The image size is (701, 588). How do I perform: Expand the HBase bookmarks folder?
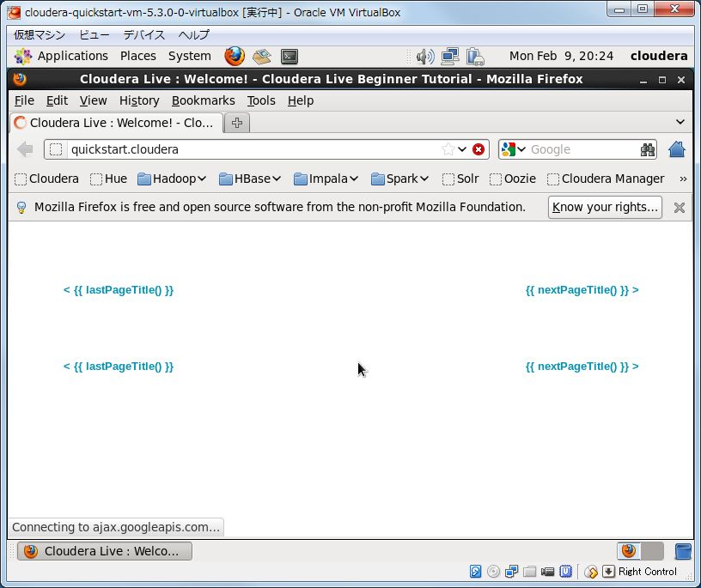[250, 179]
